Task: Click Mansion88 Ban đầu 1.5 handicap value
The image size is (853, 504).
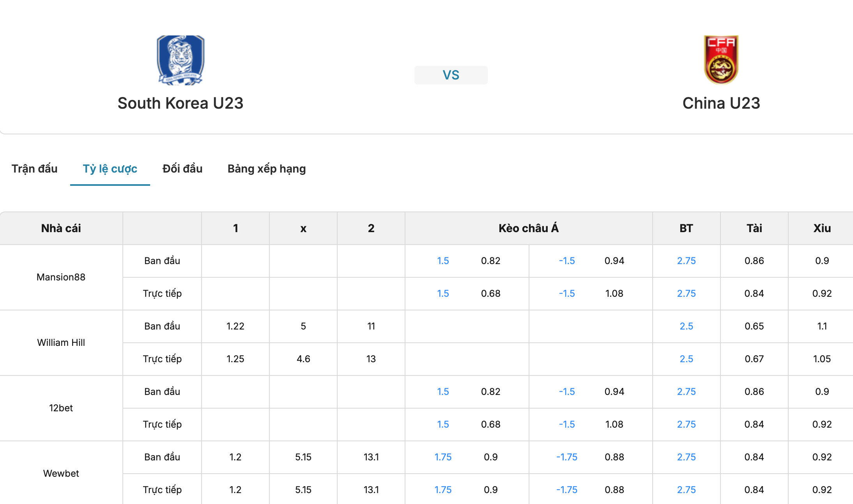Action: click(443, 261)
